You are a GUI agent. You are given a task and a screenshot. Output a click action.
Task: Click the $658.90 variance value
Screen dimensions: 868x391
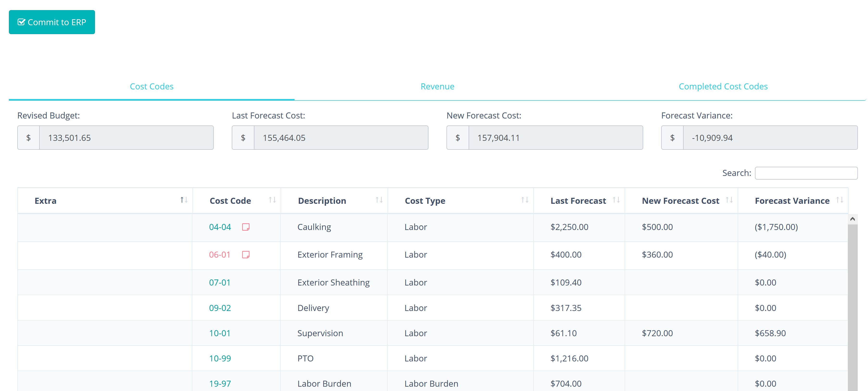click(770, 333)
